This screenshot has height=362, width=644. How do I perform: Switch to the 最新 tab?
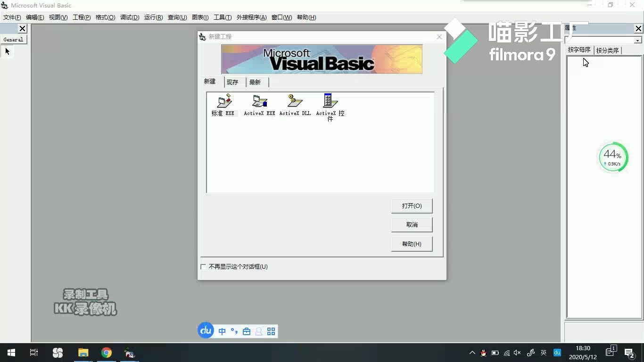(x=255, y=82)
